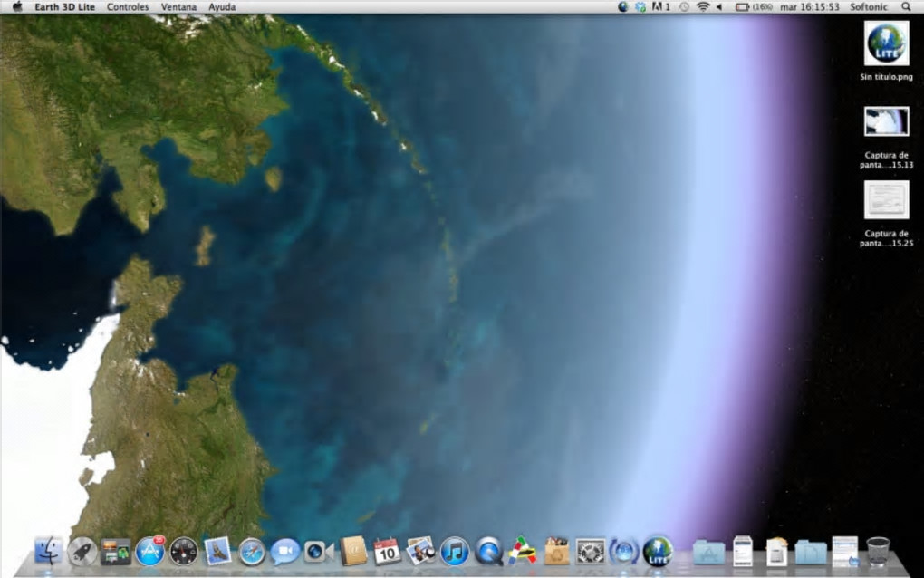Select the 'Captura de panta...15.25' desktop file
The image size is (924, 578).
pyautogui.click(x=886, y=214)
